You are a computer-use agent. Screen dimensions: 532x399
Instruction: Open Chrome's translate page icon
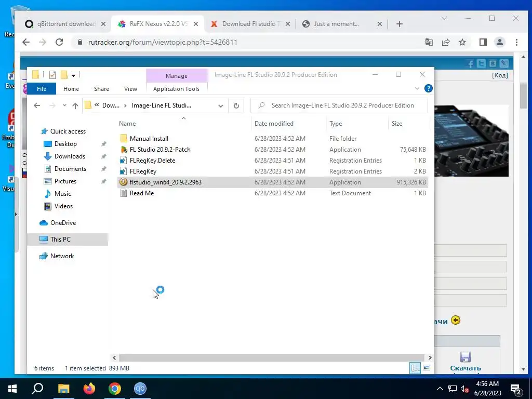pos(429,42)
